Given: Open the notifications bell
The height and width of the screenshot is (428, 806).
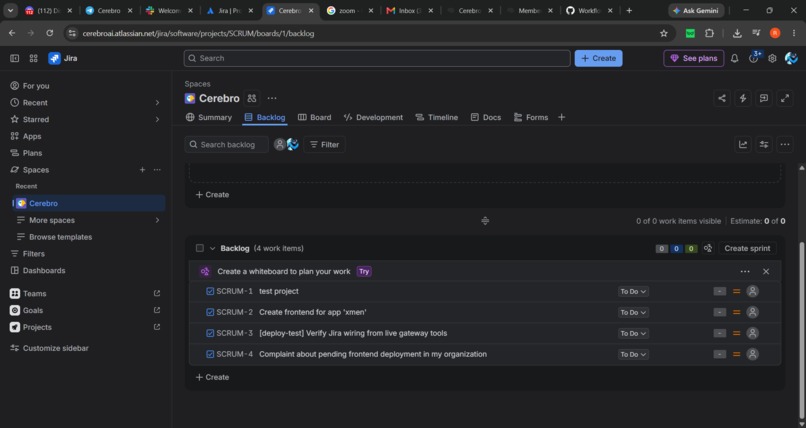Looking at the screenshot, I should [x=735, y=58].
